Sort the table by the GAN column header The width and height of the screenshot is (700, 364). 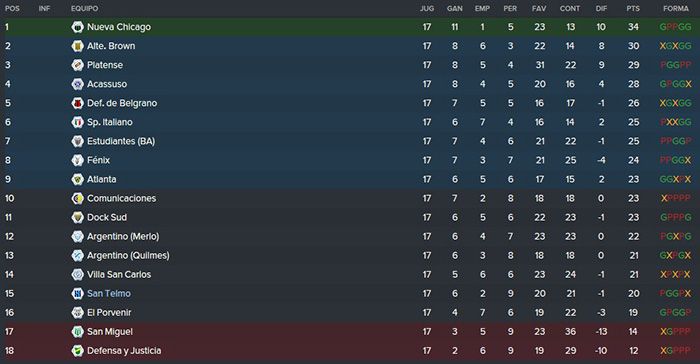click(x=454, y=8)
